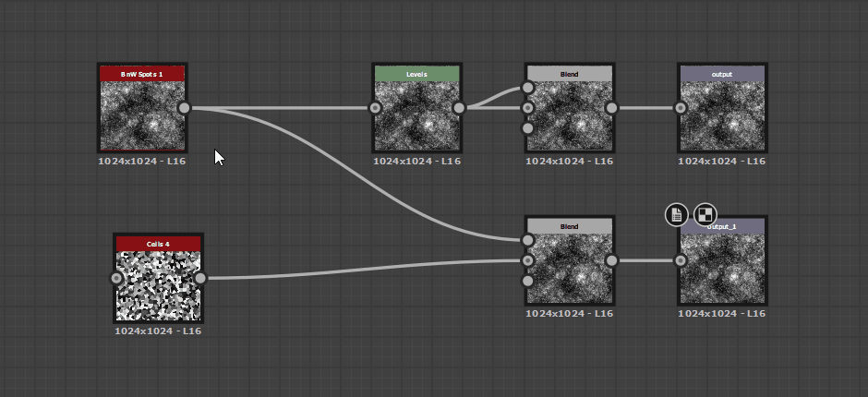This screenshot has height=397, width=868.
Task: Select the Cells 4 node thumbnail
Action: [158, 284]
